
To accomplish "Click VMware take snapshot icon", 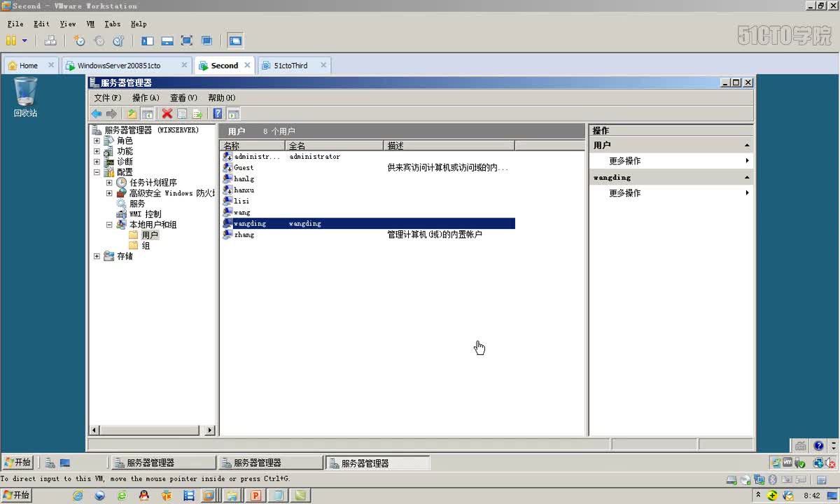I will 79,41.
